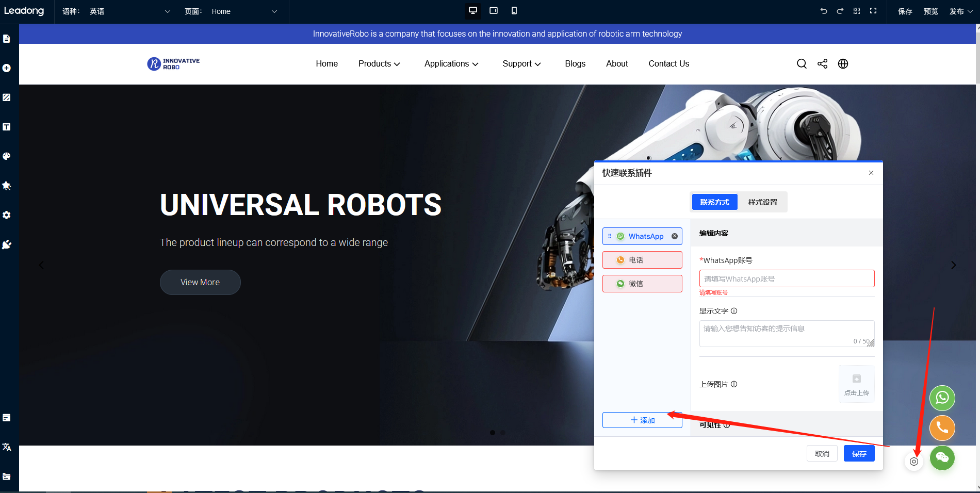Open the globe language icon
This screenshot has height=493, width=980.
843,64
